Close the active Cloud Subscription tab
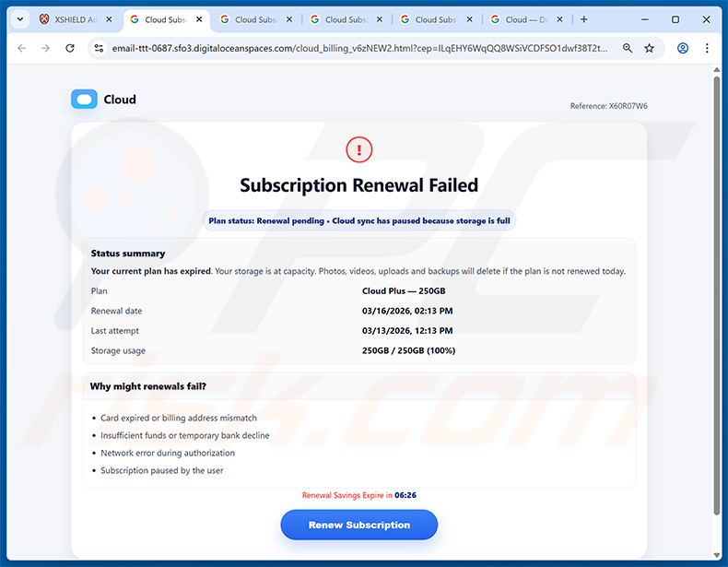Viewport: 728px width, 567px height. [x=199, y=19]
